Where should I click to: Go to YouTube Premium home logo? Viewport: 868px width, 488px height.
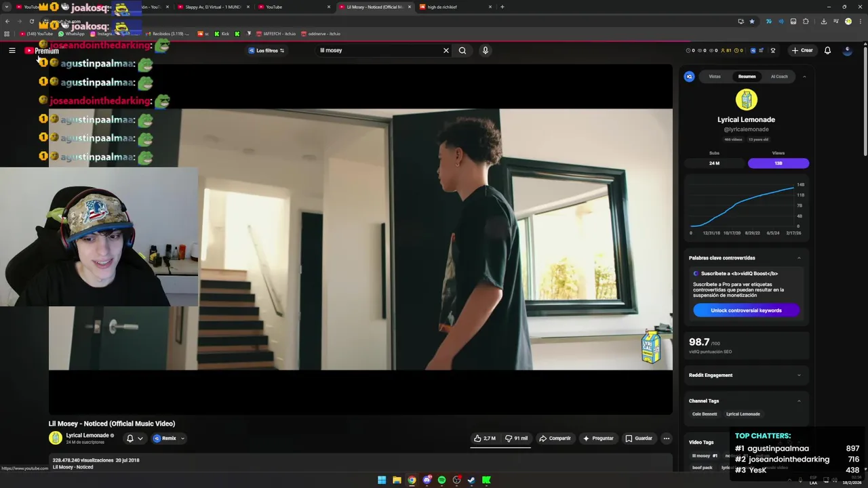pyautogui.click(x=42, y=51)
